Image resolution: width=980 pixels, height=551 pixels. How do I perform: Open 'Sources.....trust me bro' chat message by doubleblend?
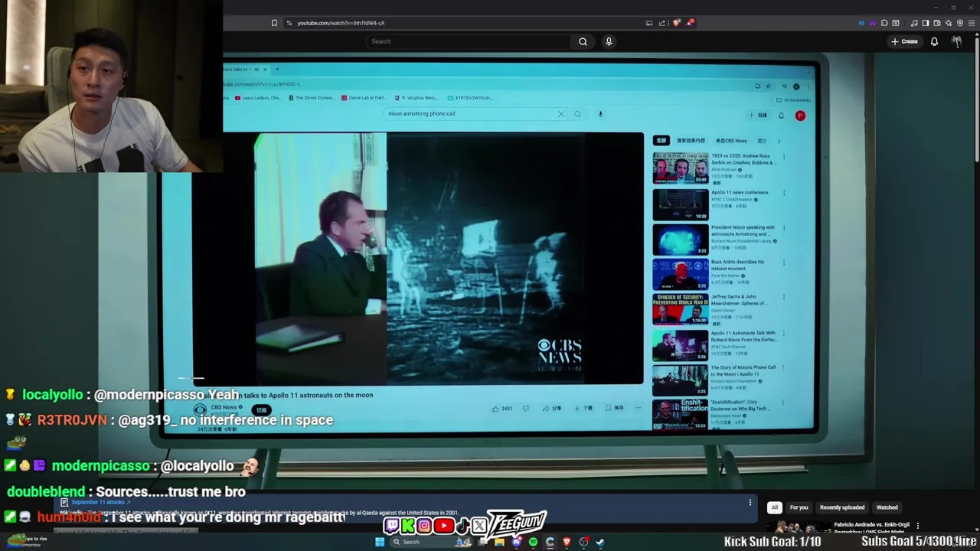[x=126, y=492]
